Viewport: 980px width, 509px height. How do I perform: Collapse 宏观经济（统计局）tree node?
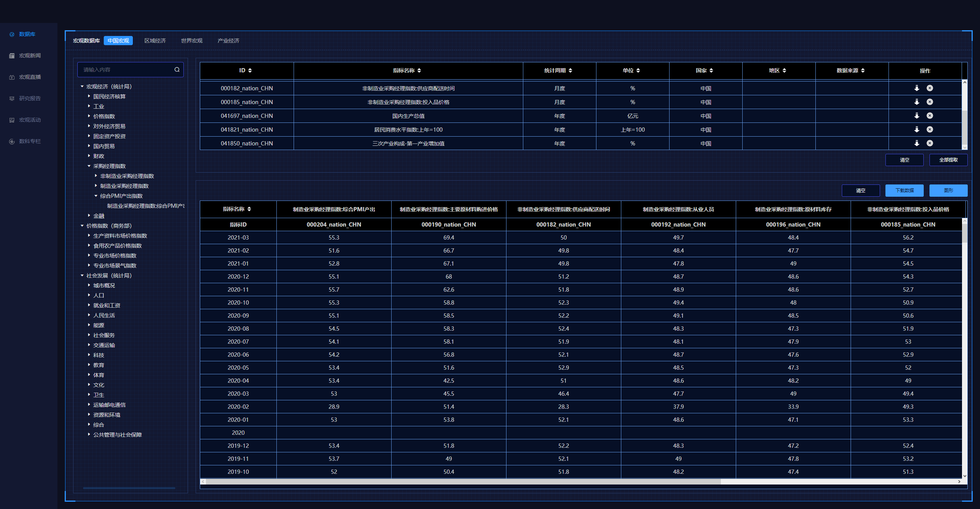(82, 86)
